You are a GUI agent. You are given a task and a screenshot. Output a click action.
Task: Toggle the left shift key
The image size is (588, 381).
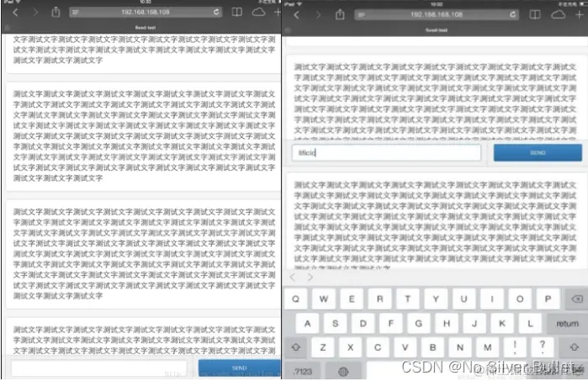[296, 347]
